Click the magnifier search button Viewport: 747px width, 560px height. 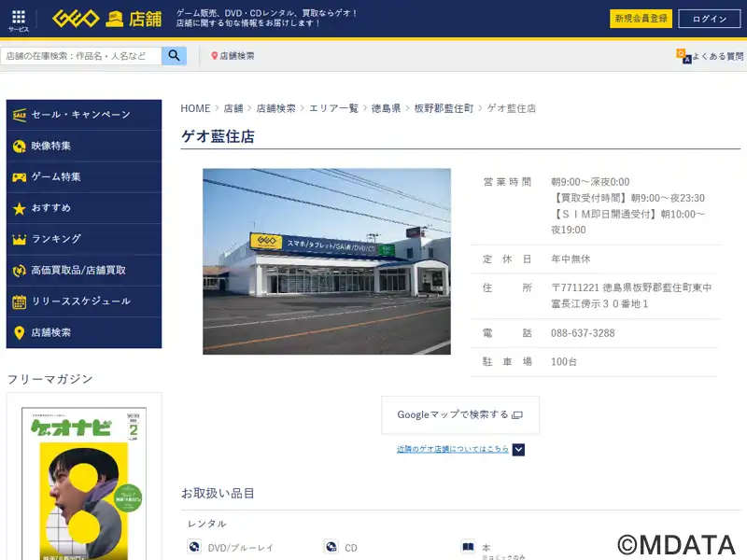point(174,56)
